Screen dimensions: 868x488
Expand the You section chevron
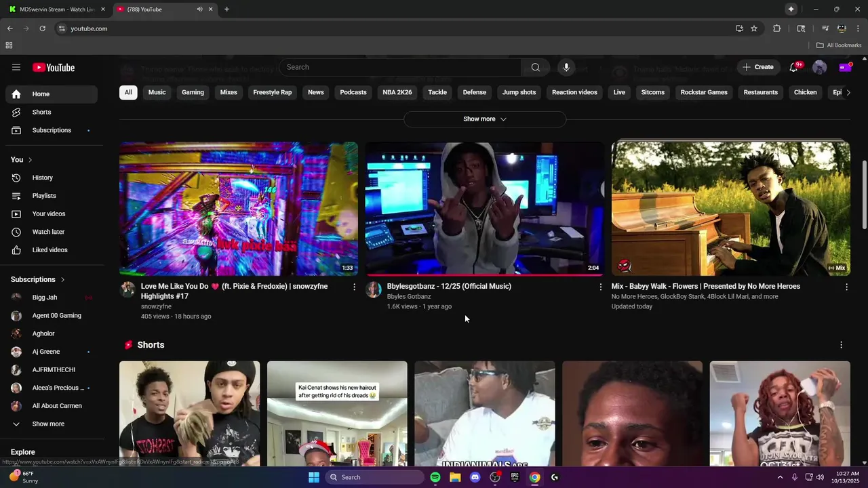(x=30, y=160)
